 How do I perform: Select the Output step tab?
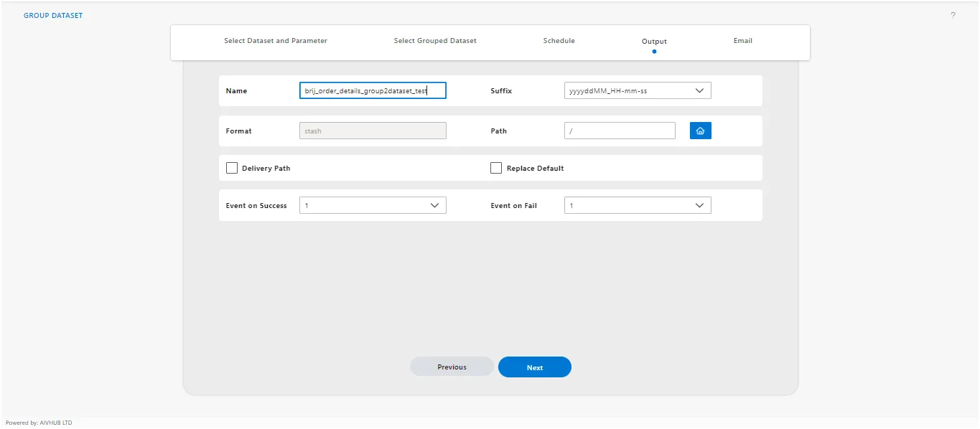654,42
